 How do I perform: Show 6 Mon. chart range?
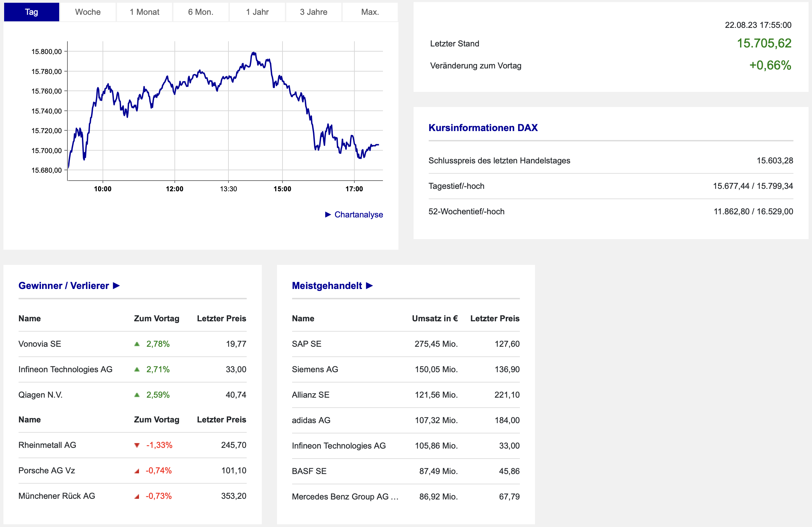coord(201,12)
